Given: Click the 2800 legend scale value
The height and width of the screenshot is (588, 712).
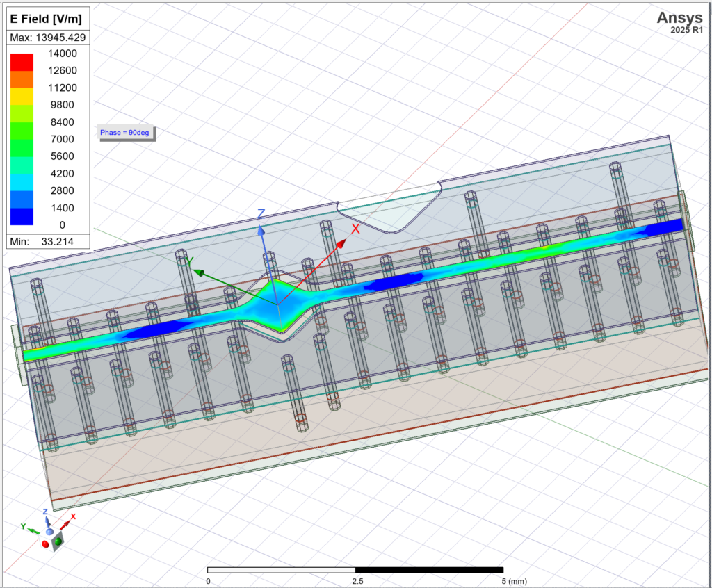Looking at the screenshot, I should click(x=62, y=190).
